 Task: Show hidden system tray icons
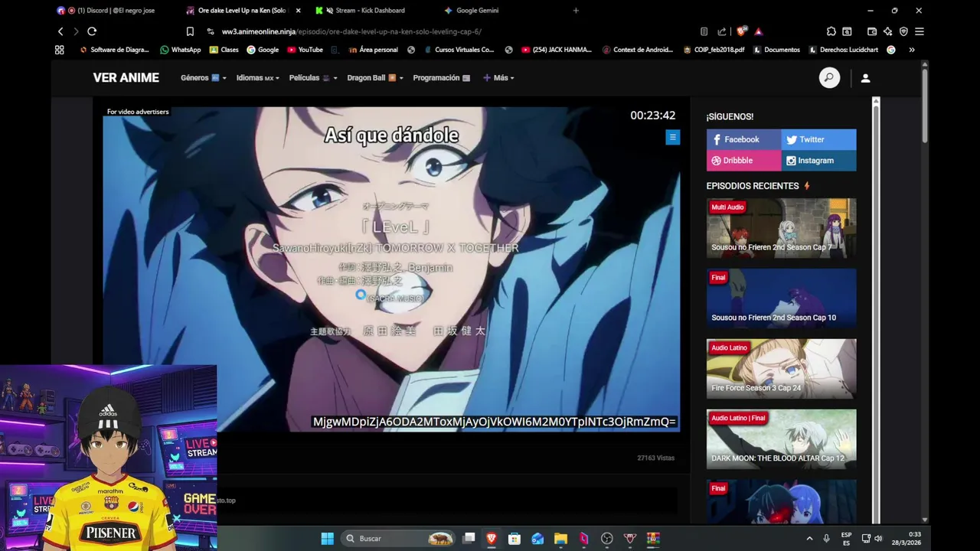[x=809, y=538]
